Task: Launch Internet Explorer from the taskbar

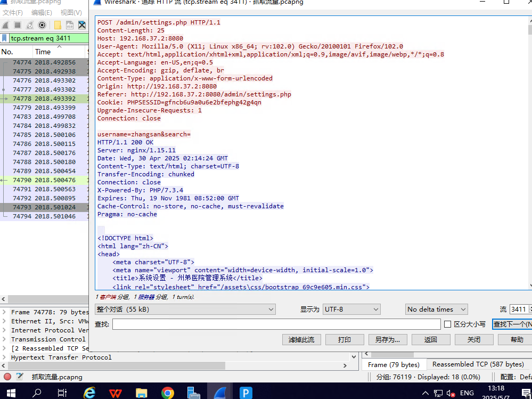Action: tap(89, 393)
